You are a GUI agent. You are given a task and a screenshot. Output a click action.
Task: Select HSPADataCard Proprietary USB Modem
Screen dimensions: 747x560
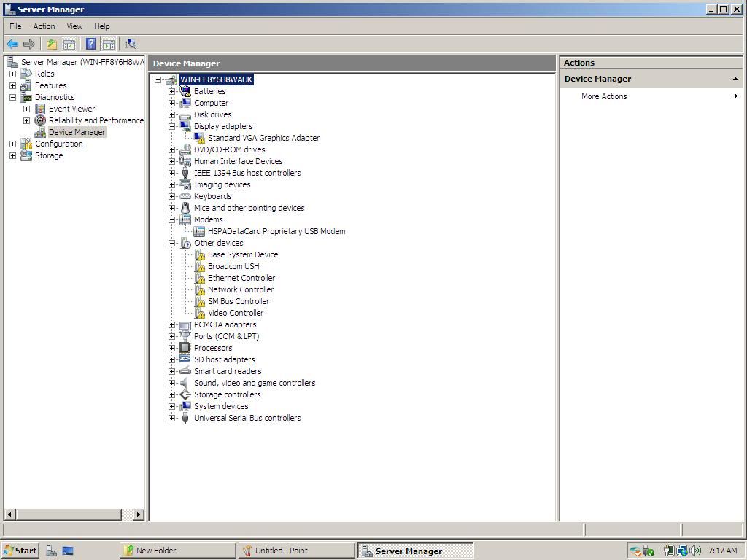(276, 231)
